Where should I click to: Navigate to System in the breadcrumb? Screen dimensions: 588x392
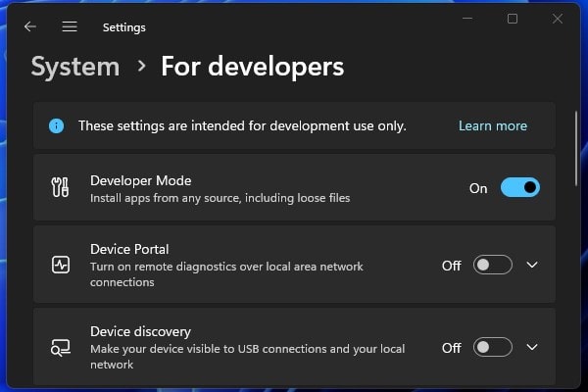75,67
